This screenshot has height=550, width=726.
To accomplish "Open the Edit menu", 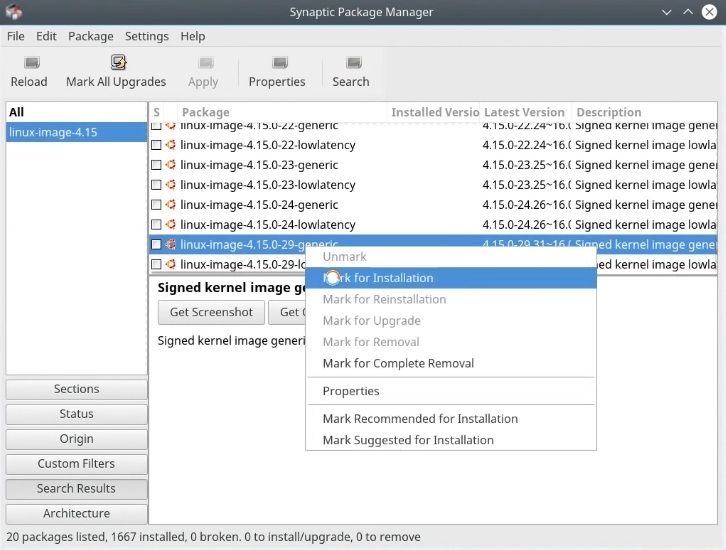I will coord(46,36).
